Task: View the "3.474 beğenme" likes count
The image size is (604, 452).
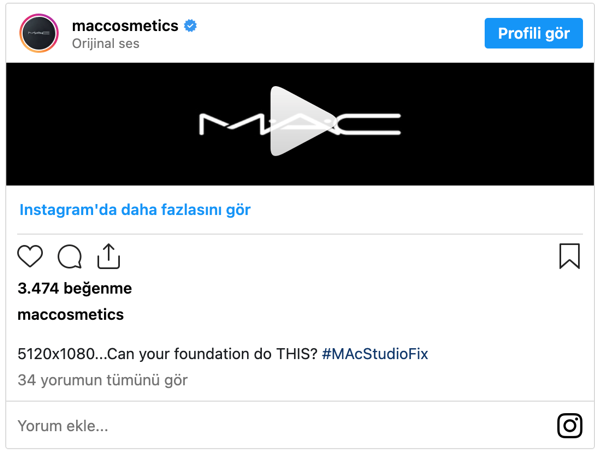Action: (x=75, y=288)
